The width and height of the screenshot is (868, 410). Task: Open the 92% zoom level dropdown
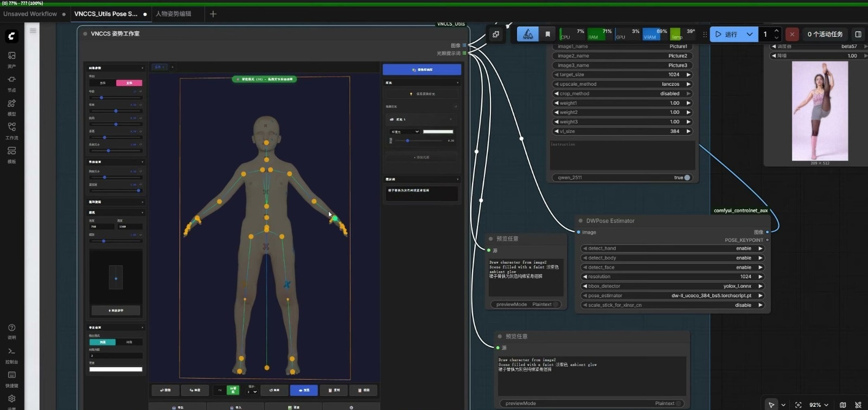pos(819,405)
